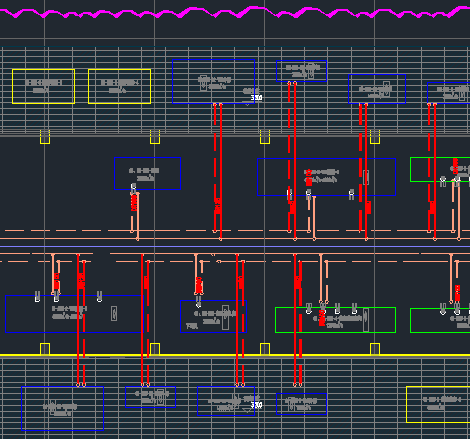
Task: Select the magenta zigzag line along the top
Action: [x=235, y=12]
